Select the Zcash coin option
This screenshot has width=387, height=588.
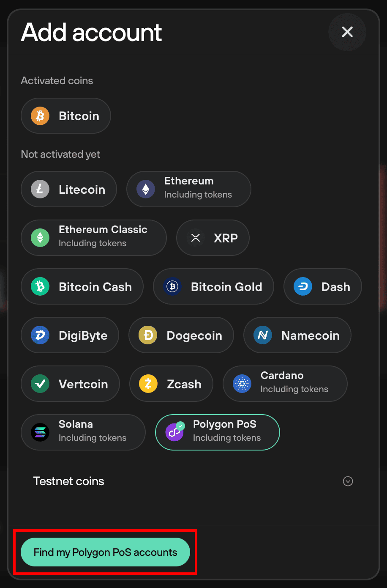click(x=171, y=384)
